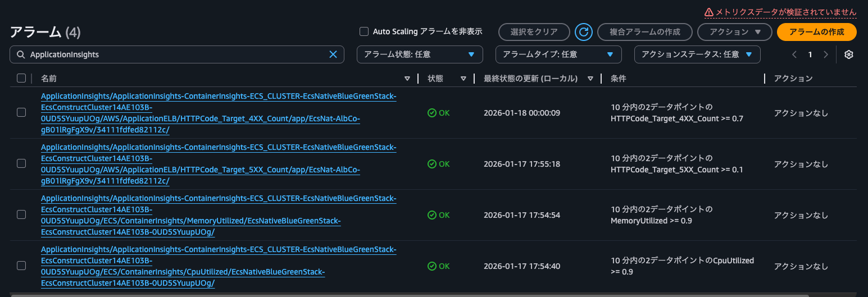Open the CpuUtilized alarm link
Image resolution: width=868 pixels, height=297 pixels.
click(219, 267)
